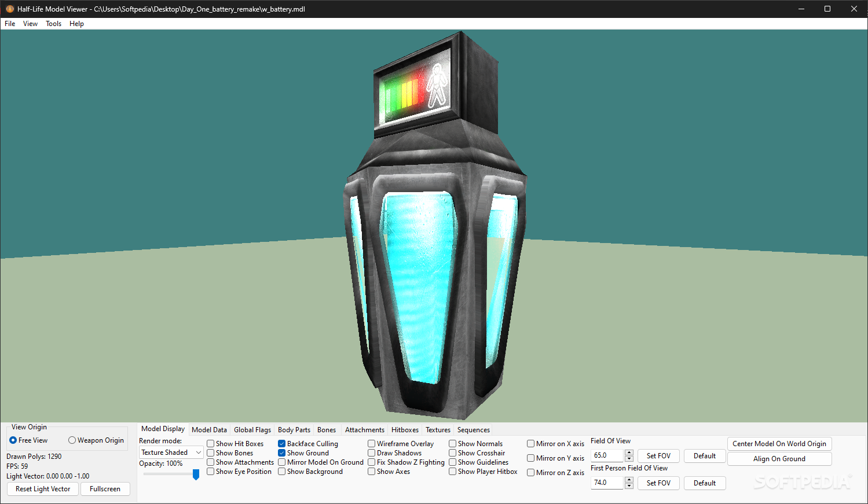The image size is (868, 504).
Task: Switch to the Body Parts tab
Action: tap(294, 429)
